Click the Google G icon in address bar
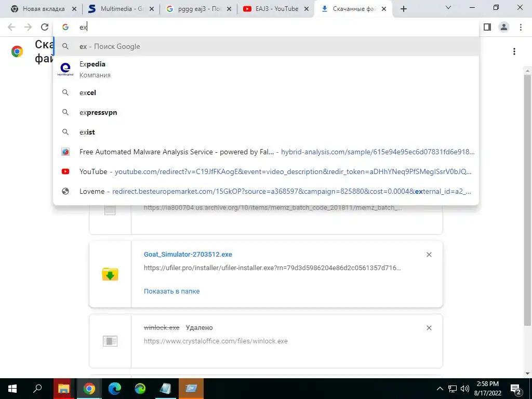The image size is (532, 399). (65, 27)
